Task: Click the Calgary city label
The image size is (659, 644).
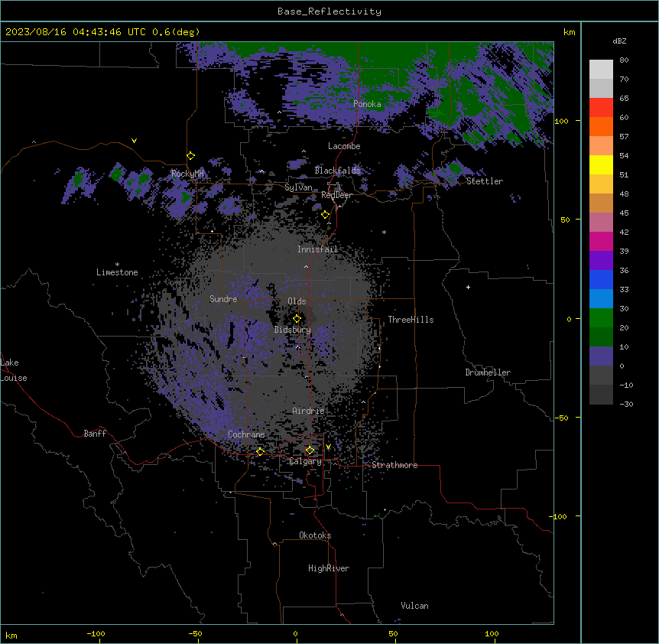Action: (x=306, y=461)
